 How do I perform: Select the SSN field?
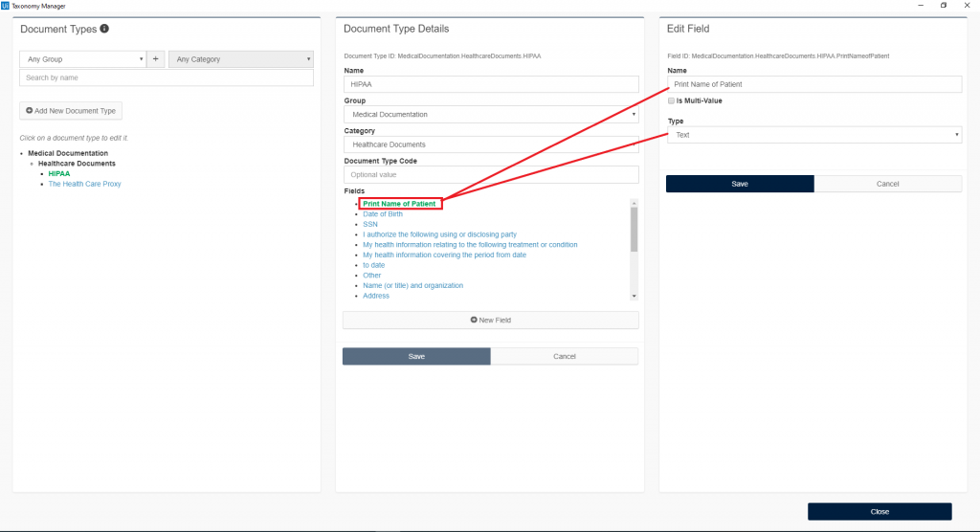[370, 224]
